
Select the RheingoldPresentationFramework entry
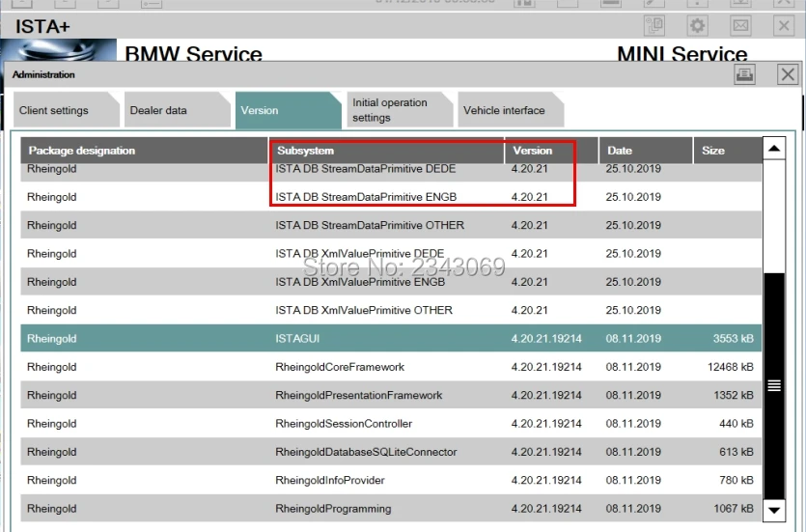click(359, 395)
